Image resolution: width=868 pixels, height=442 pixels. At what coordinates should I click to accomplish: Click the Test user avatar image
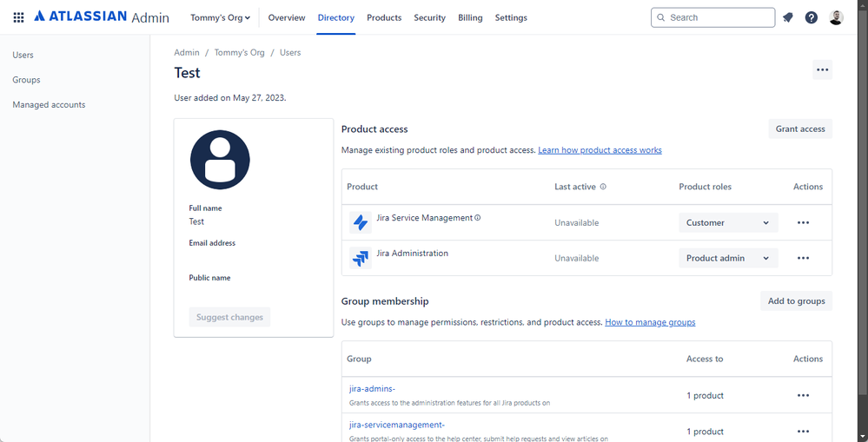click(x=220, y=160)
